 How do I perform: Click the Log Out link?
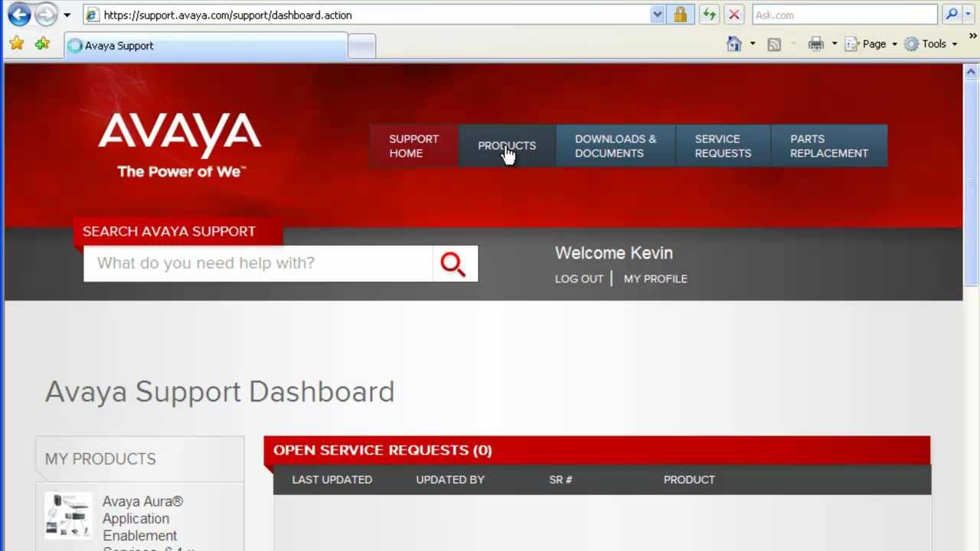(579, 279)
